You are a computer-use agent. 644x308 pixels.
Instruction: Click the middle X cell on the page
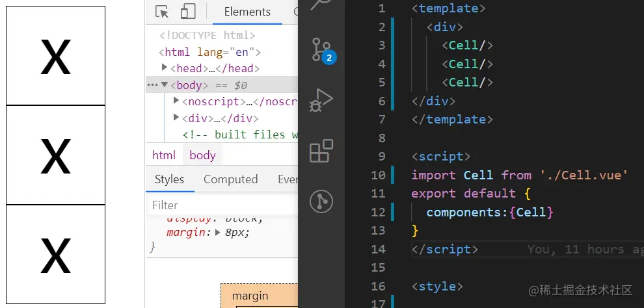point(55,155)
